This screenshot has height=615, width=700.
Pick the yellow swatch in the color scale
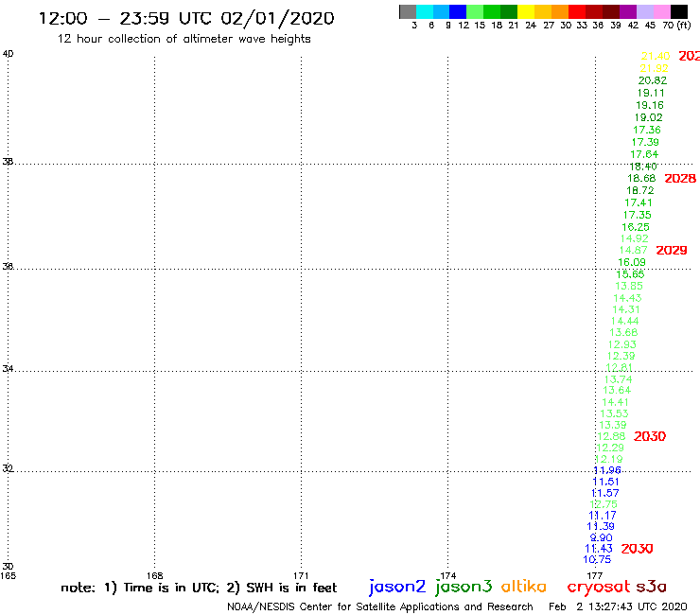526,11
